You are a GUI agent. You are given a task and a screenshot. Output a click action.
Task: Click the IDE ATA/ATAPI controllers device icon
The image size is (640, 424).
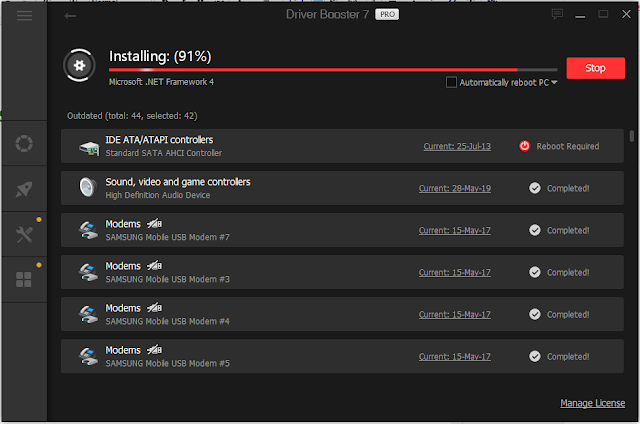click(89, 148)
